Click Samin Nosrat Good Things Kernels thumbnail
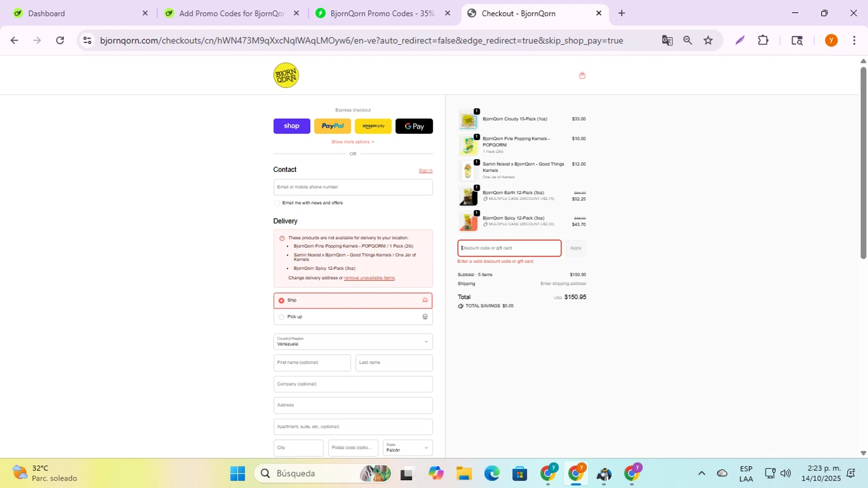This screenshot has width=868, height=488. (468, 171)
